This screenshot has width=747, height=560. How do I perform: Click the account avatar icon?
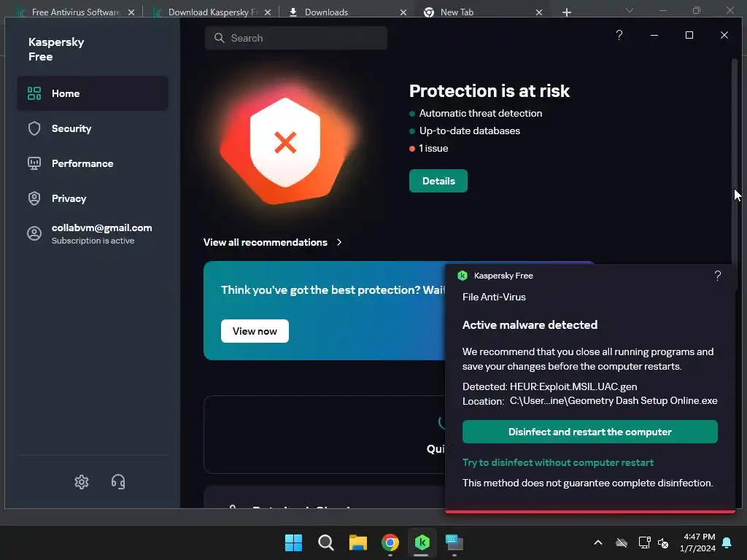(34, 233)
